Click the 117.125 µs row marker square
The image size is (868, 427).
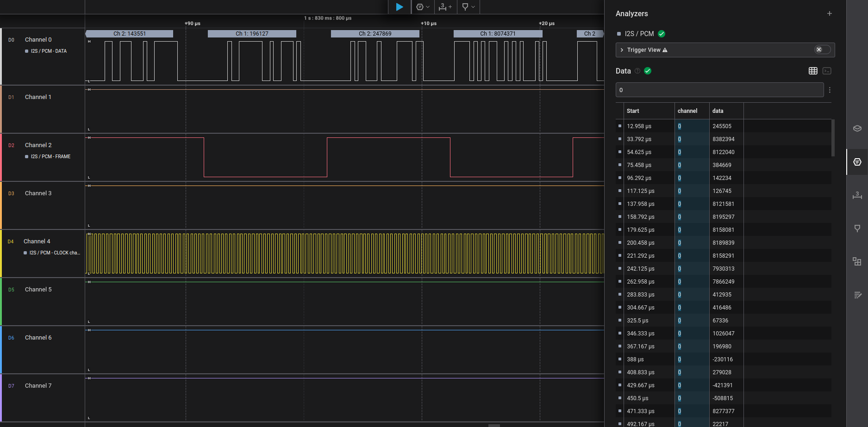click(x=620, y=191)
